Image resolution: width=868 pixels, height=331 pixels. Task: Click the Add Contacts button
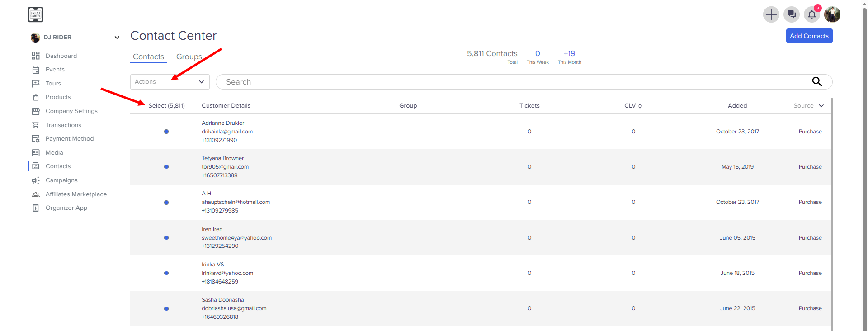[809, 36]
